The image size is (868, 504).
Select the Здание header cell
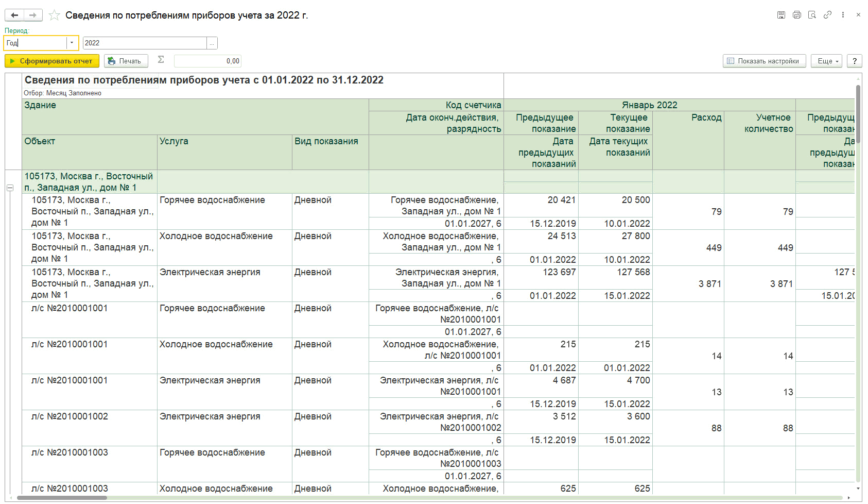point(195,116)
